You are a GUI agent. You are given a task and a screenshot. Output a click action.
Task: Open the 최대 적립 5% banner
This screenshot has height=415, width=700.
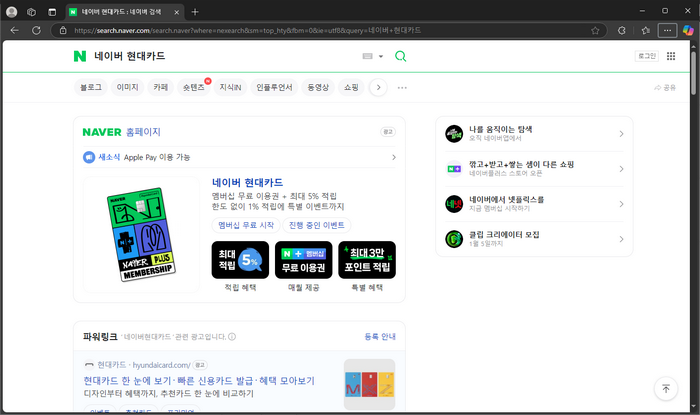(x=240, y=260)
